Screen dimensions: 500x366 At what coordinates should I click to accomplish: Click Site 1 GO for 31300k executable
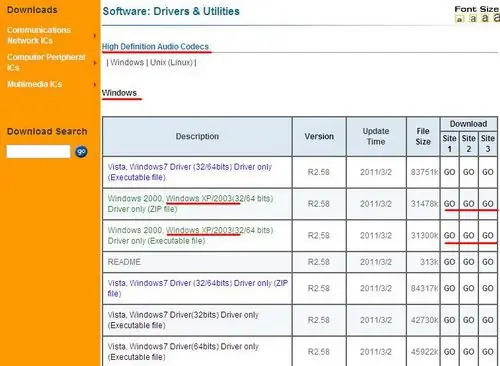pyautogui.click(x=449, y=235)
